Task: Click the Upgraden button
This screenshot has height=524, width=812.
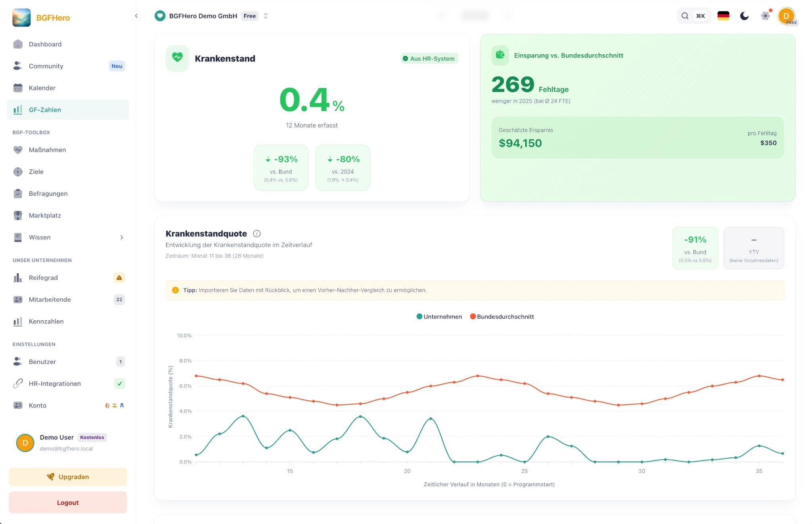Action: tap(67, 477)
